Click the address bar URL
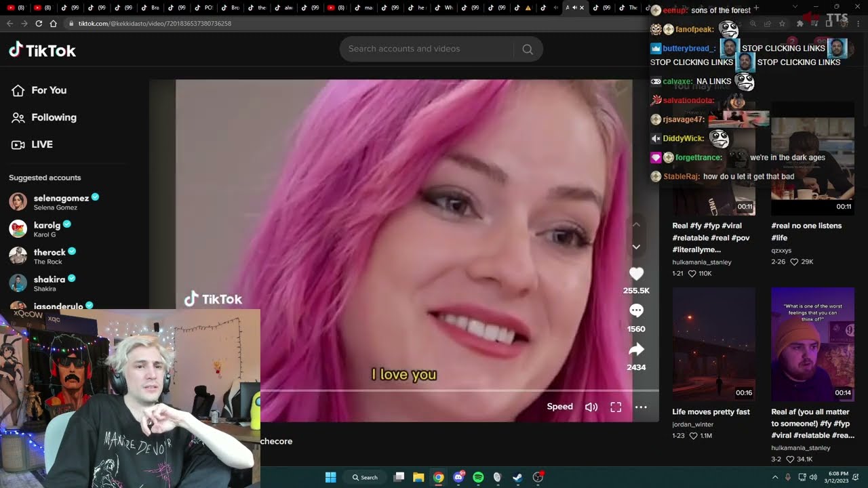Image resolution: width=868 pixels, height=488 pixels. pos(155,23)
